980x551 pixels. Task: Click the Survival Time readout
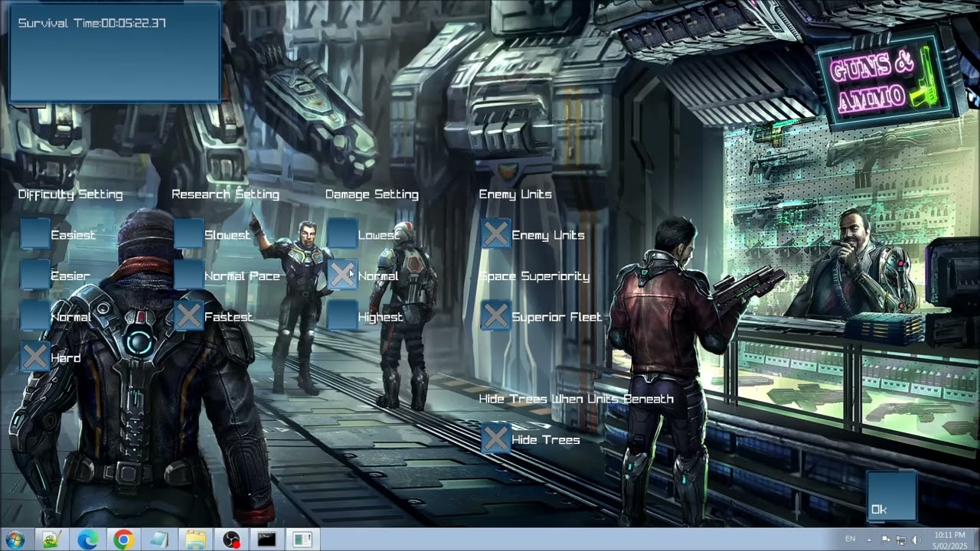pyautogui.click(x=92, y=23)
